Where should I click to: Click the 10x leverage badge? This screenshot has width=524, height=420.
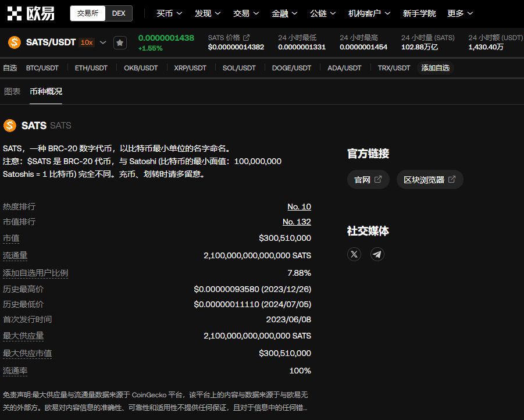tap(87, 42)
